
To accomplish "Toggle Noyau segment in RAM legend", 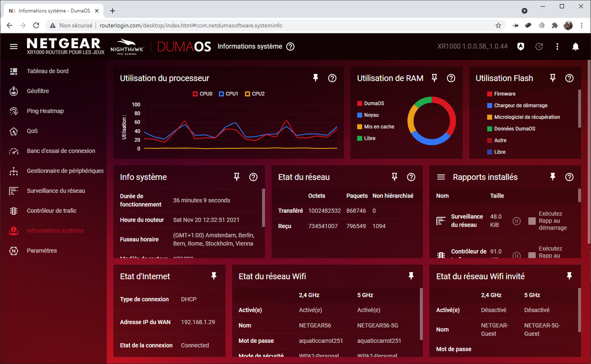I will (368, 115).
